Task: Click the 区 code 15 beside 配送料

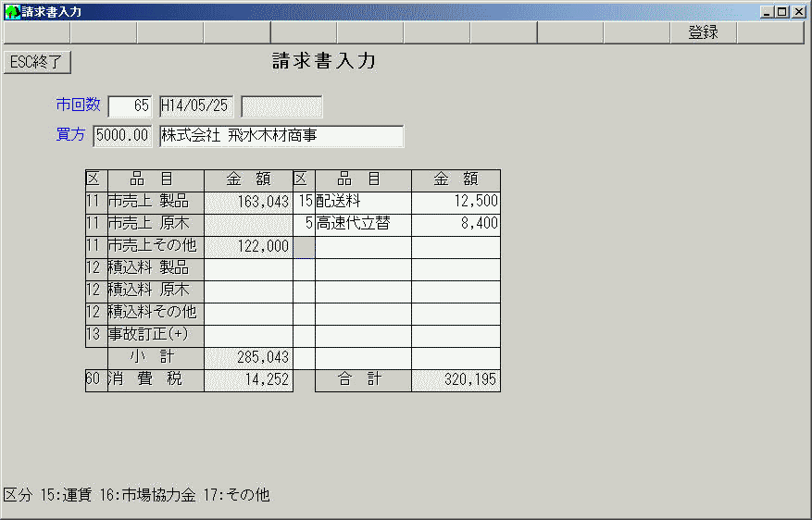Action: pos(304,203)
